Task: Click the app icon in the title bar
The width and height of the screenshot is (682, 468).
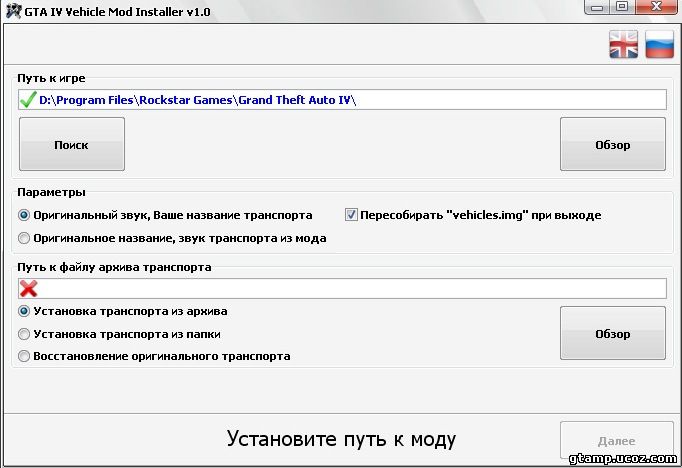Action: [13, 10]
